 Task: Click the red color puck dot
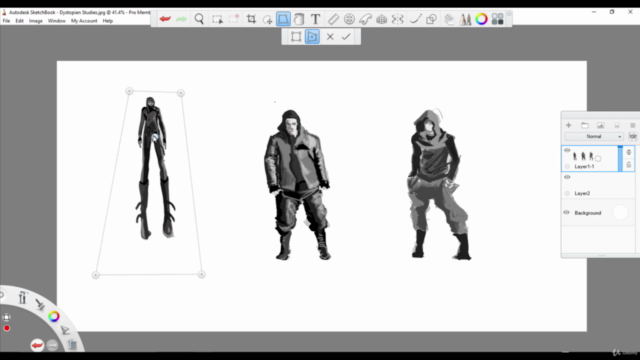7,328
